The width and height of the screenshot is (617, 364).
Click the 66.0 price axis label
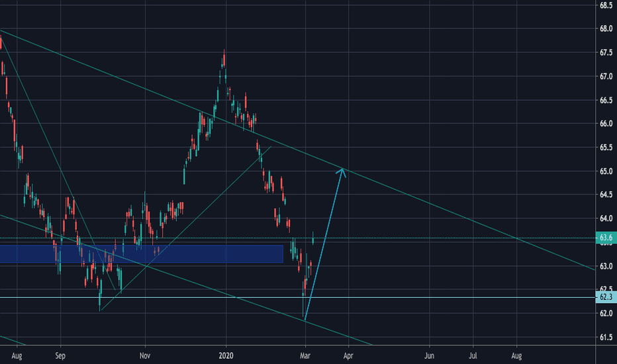606,124
